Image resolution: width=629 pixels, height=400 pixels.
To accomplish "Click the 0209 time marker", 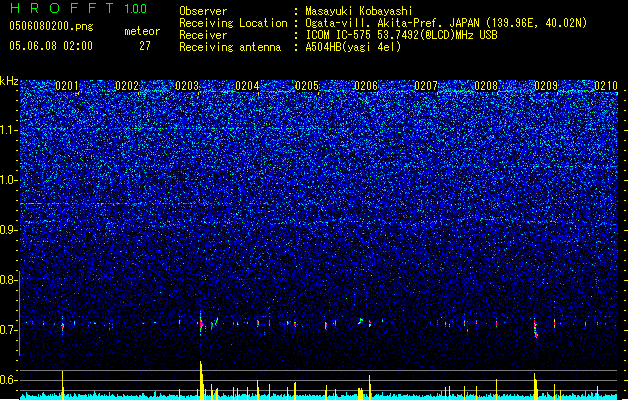I will pos(546,86).
